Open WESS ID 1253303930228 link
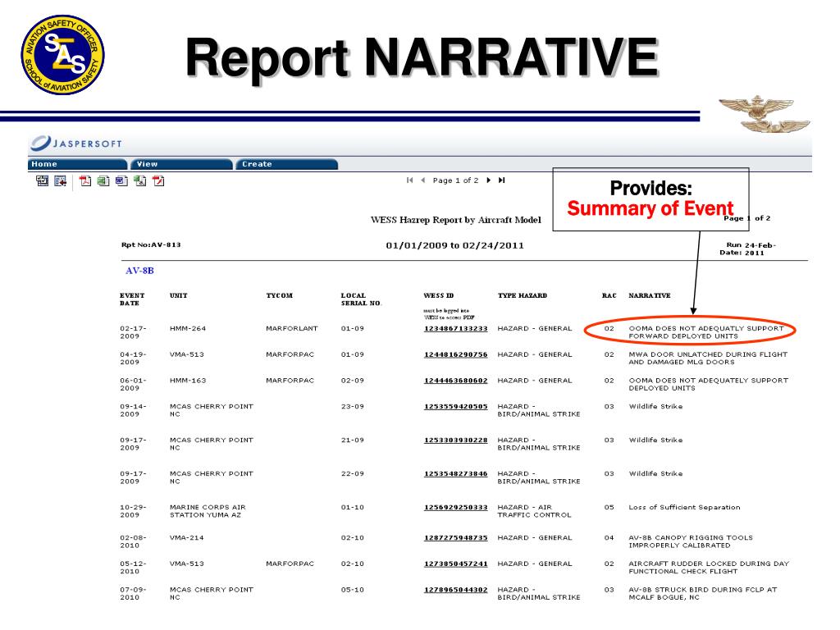The image size is (840, 630). pyautogui.click(x=456, y=441)
